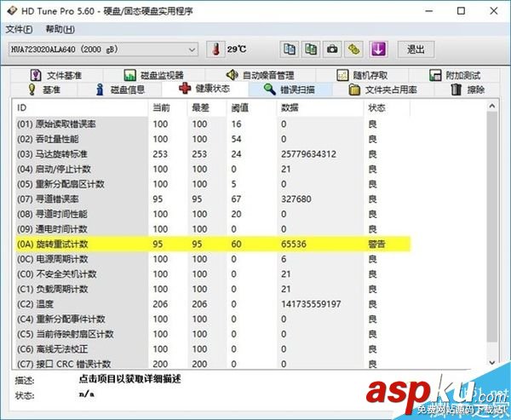The width and height of the screenshot is (511, 420).
Task: Select row (01) 原始读取错误率
Action: click(x=212, y=124)
